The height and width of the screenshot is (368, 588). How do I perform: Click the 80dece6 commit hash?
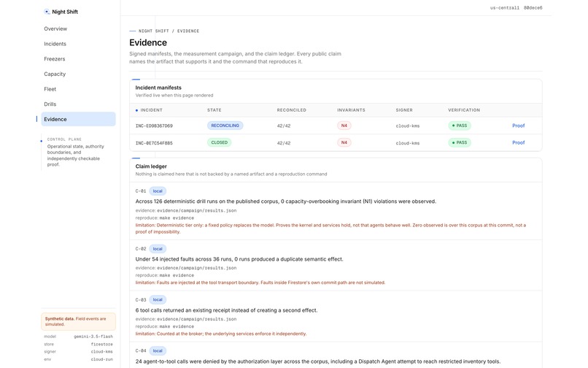click(x=533, y=7)
